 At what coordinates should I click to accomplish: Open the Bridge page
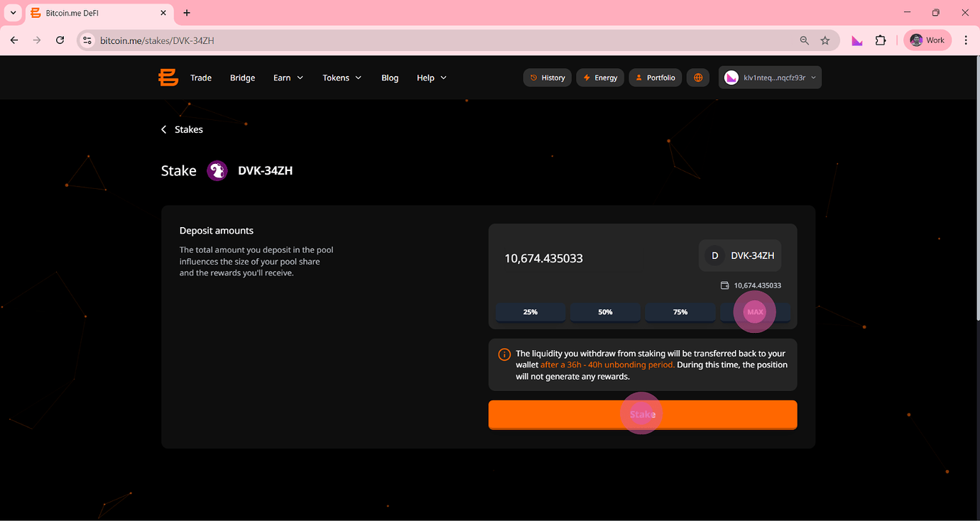click(242, 77)
